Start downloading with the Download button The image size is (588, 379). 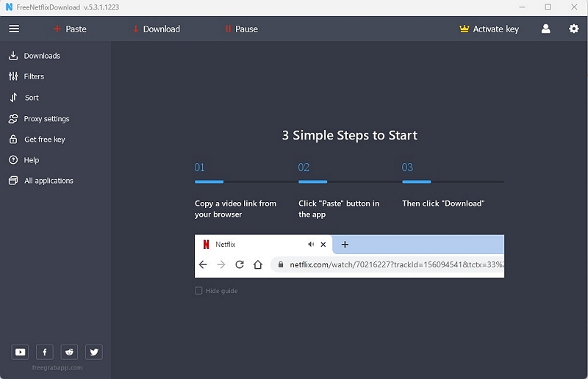[156, 29]
